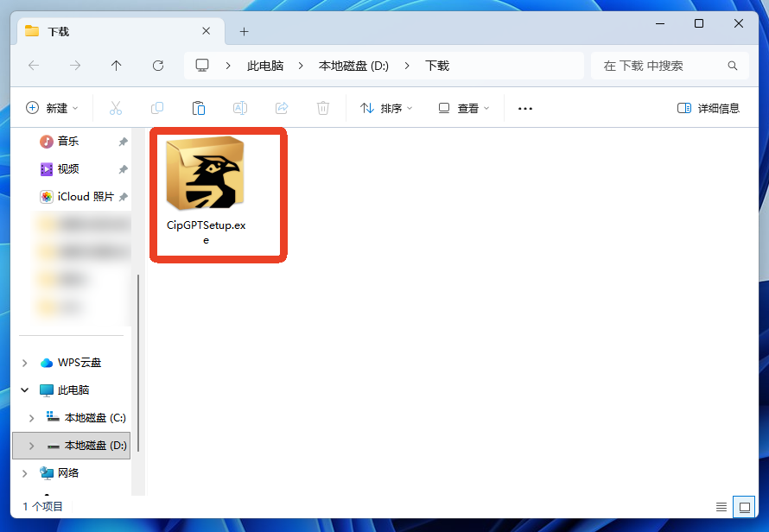Viewport: 769px width, 532px height.
Task: Select the 下载 tab
Action: pyautogui.click(x=112, y=31)
